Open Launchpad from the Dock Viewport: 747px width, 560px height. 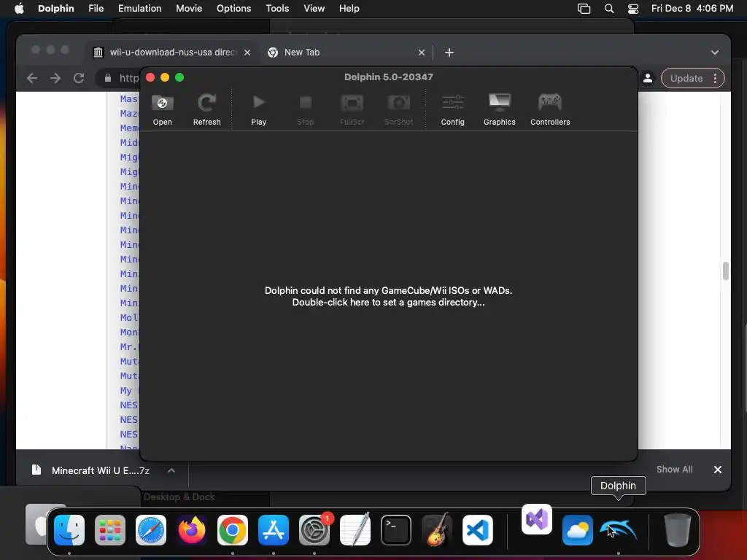(x=110, y=530)
